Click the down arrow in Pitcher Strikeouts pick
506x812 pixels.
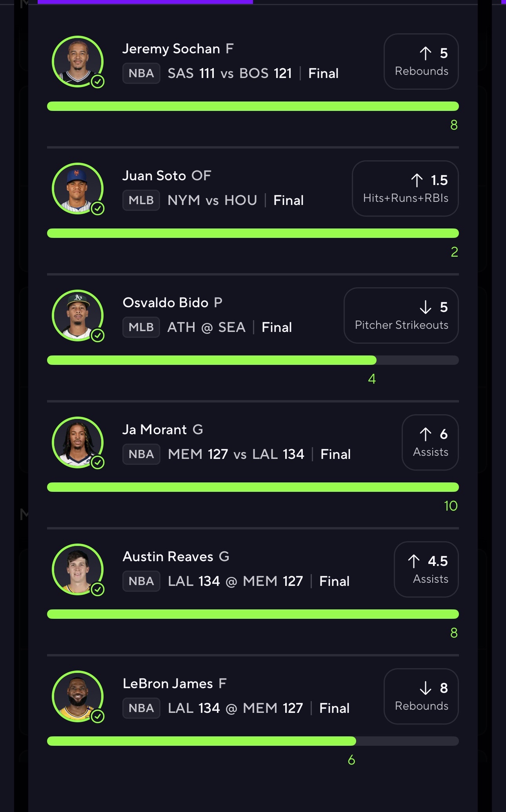pos(426,307)
